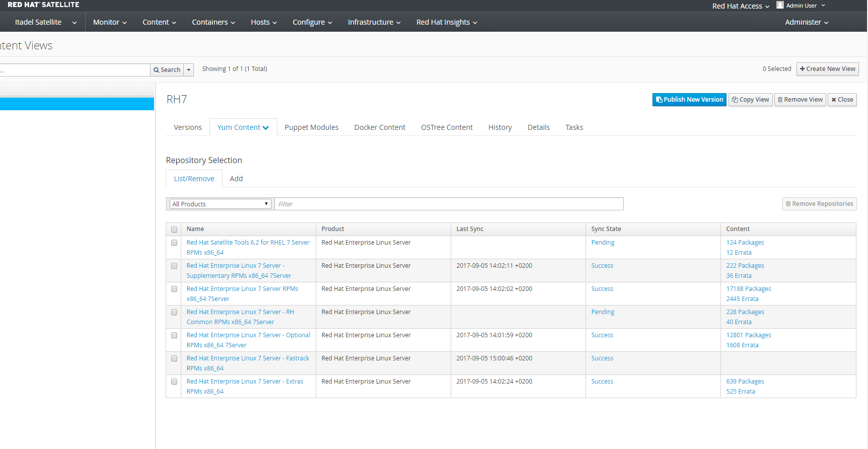868x449 pixels.
Task: Check the Fastrack RPMs repository checkbox
Action: pos(174,358)
